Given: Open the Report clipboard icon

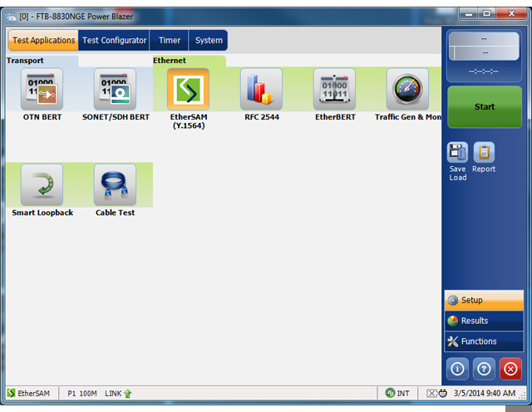Looking at the screenshot, I should (484, 152).
